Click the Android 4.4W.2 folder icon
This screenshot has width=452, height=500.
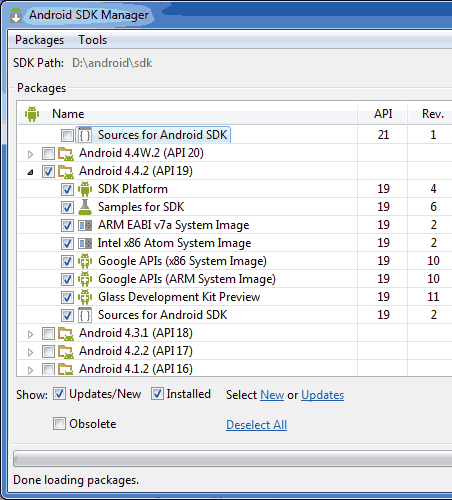coord(66,153)
